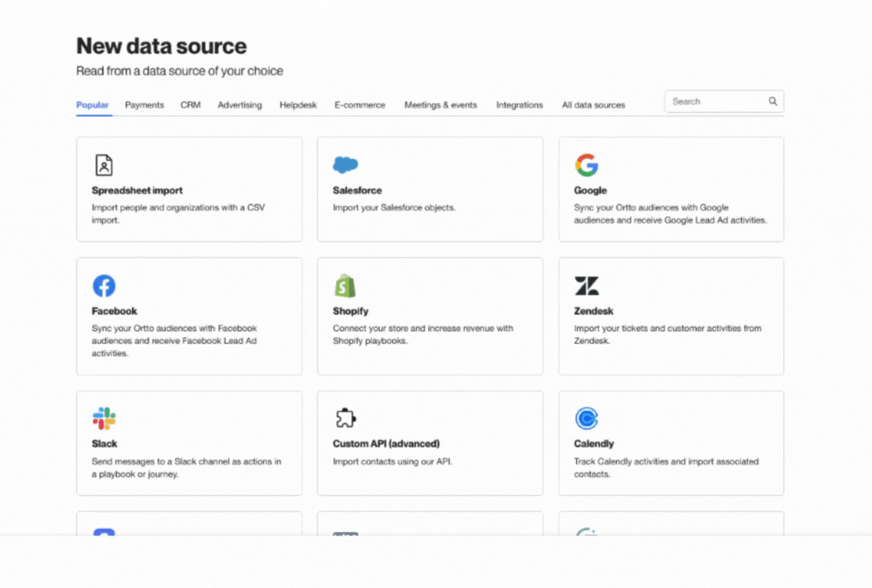
Task: Open the Helpdesk tab
Action: [x=298, y=105]
